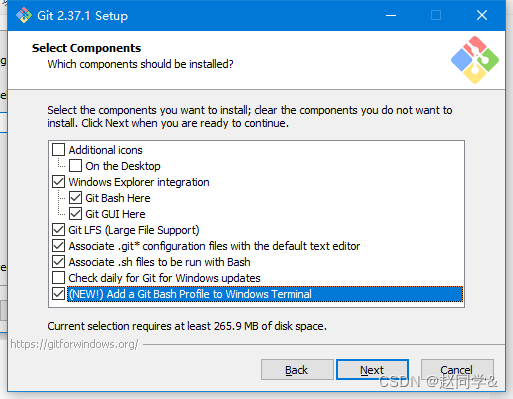Close the Git Setup window

(482, 15)
